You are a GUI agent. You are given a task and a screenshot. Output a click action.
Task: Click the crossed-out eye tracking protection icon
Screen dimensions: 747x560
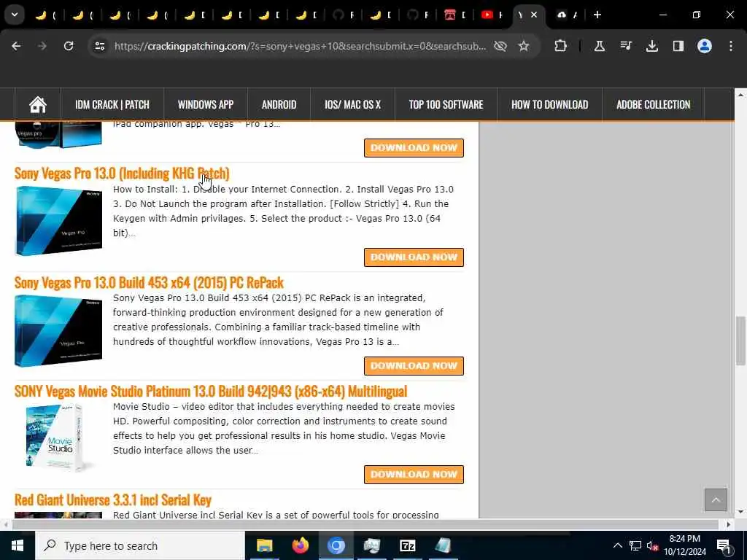pyautogui.click(x=500, y=46)
